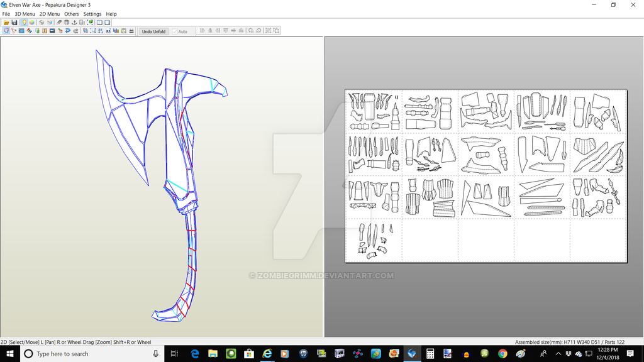The image size is (644, 362).
Task: Click the green bottle icon in toolbar
Action: (x=37, y=31)
